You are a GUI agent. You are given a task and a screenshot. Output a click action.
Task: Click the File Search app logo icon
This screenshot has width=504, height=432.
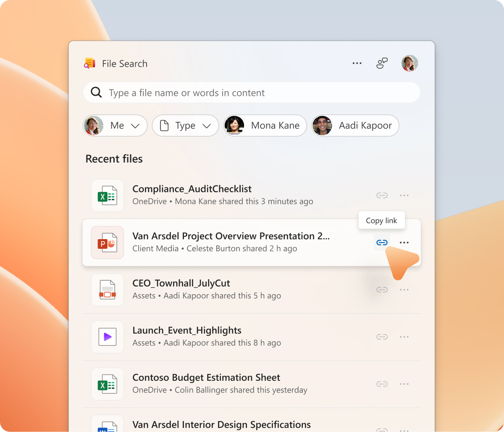coord(89,63)
